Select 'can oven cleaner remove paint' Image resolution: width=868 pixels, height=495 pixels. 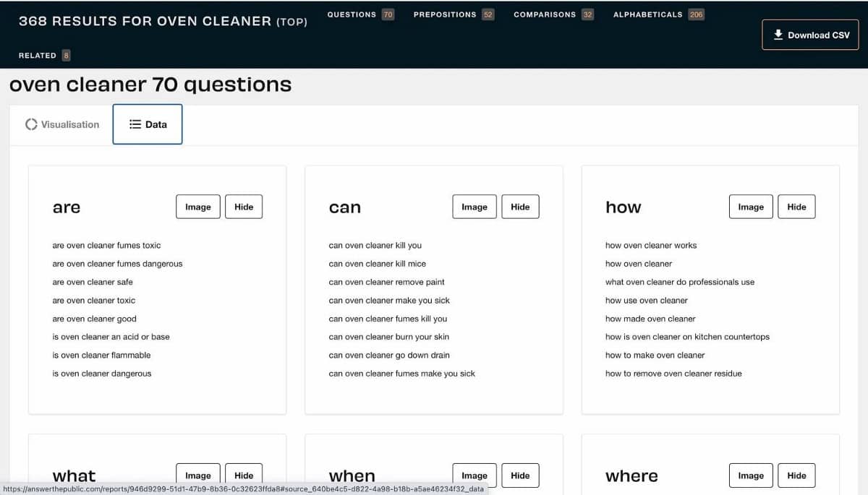coord(386,282)
